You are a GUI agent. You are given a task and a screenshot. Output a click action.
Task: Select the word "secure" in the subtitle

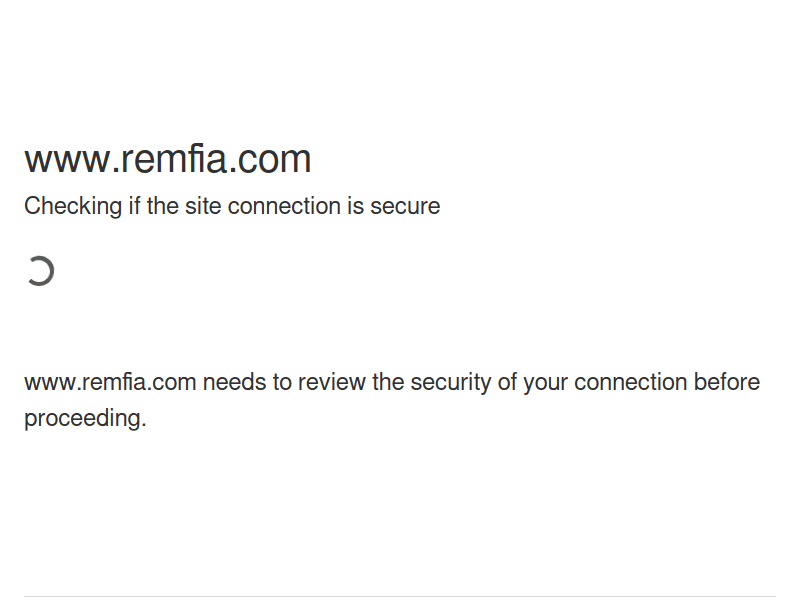(x=405, y=206)
